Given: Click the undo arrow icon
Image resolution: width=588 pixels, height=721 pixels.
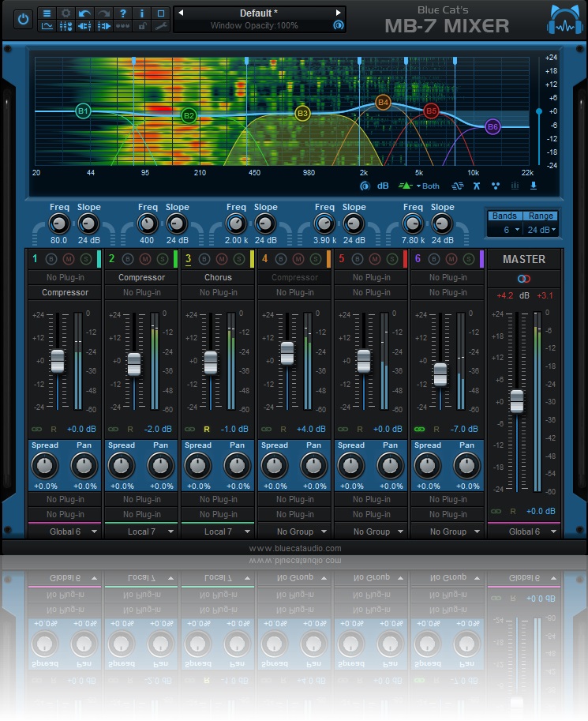Looking at the screenshot, I should tap(84, 13).
